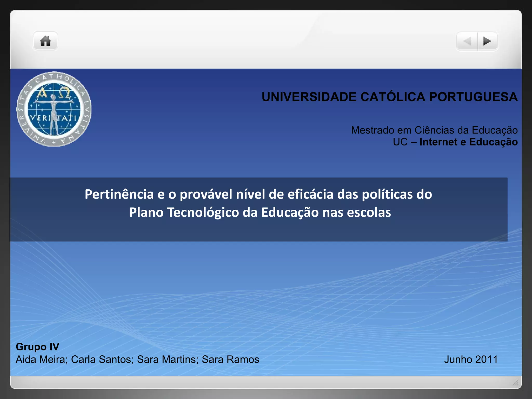Click the VERITATI motto inside the logo
532x399 pixels.
(54, 118)
